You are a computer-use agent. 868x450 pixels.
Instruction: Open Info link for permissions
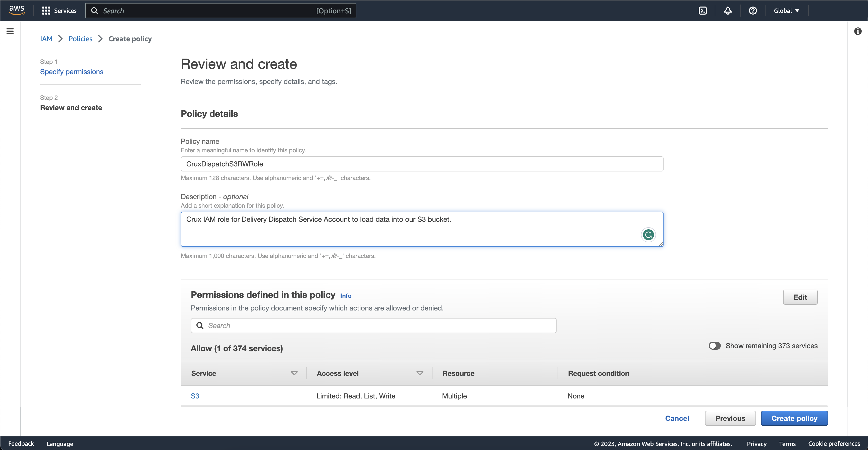click(x=346, y=296)
